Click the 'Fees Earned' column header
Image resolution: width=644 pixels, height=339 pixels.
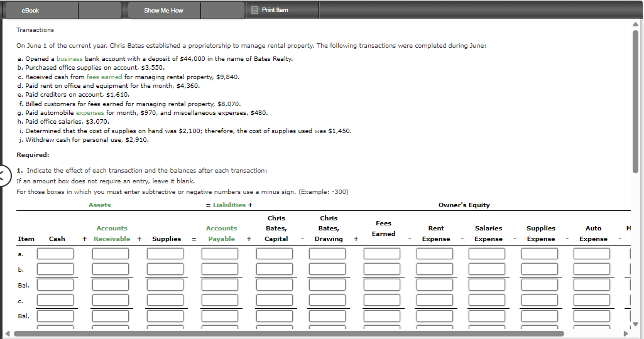[x=383, y=229]
